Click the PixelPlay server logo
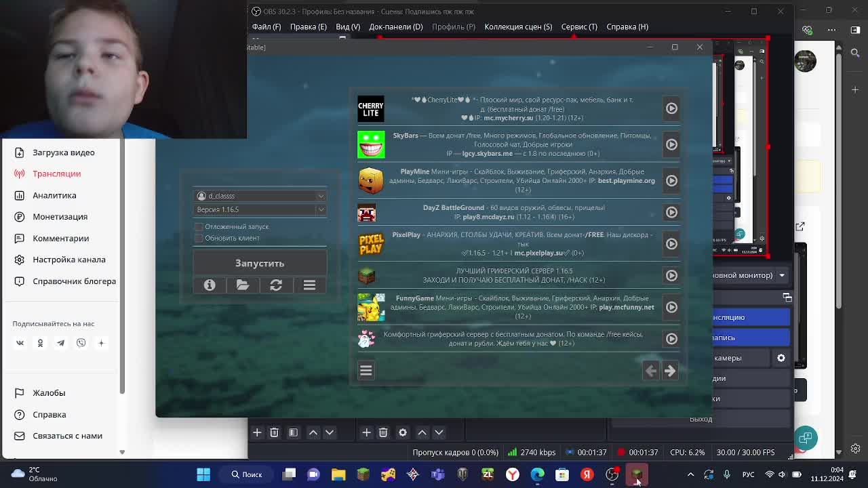Screen dimensions: 868x488 tap(371, 244)
